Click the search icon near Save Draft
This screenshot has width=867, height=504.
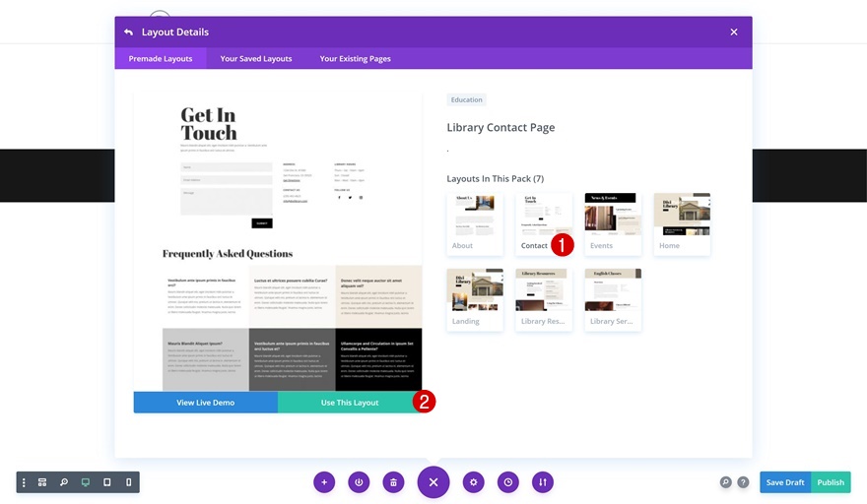coord(725,482)
